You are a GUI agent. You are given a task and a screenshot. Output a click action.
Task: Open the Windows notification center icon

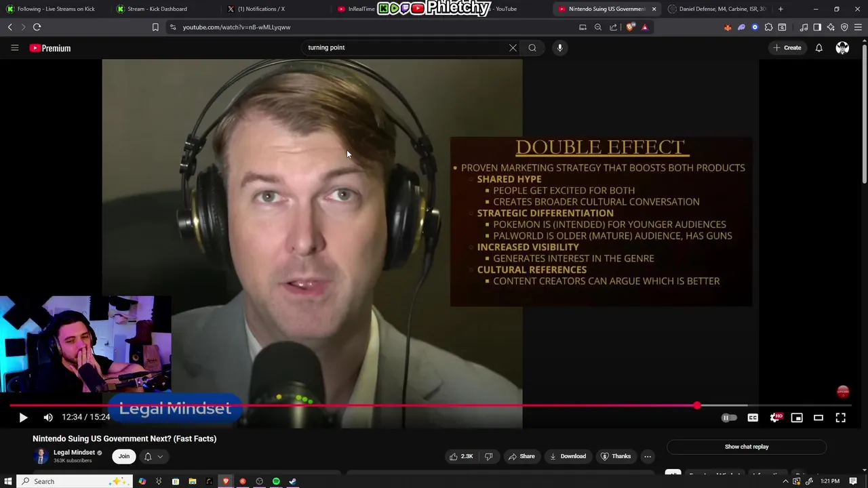[853, 481]
